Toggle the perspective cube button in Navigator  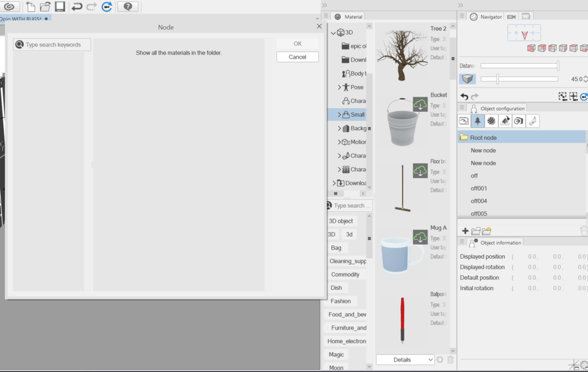[467, 79]
